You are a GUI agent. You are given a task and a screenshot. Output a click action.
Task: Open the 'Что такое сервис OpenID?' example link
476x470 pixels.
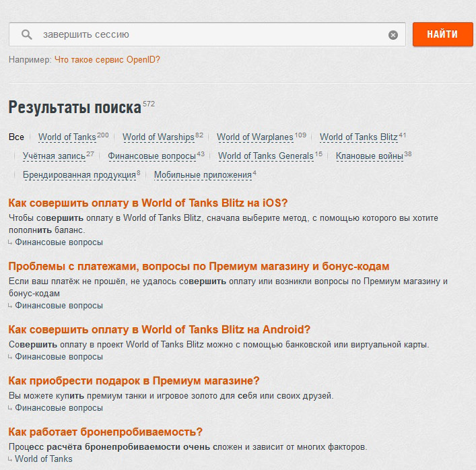coord(107,59)
